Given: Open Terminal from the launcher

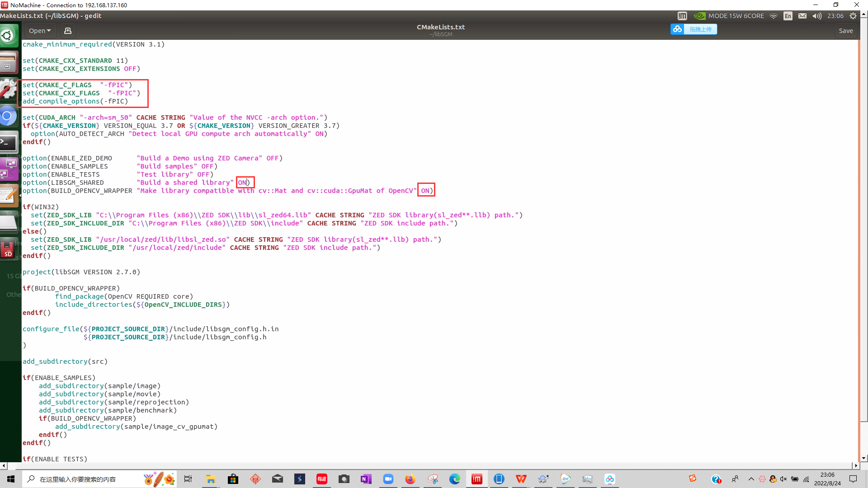Looking at the screenshot, I should 8,143.
